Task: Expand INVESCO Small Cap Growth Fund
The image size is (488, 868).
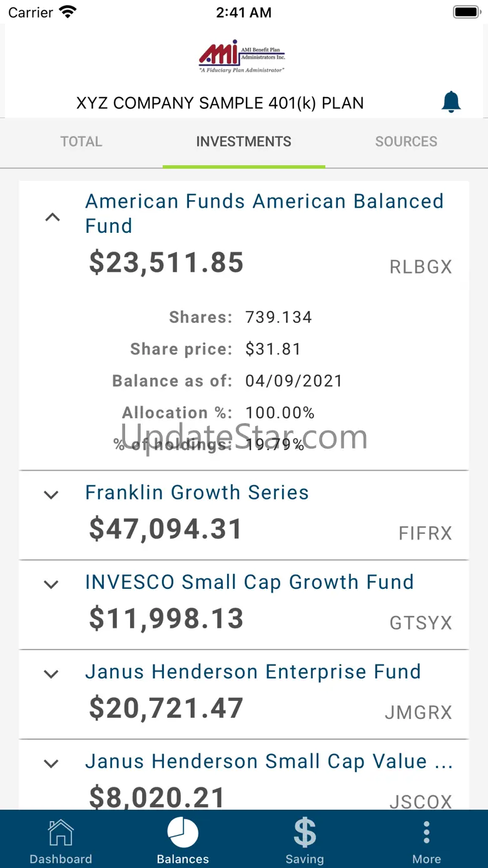Action: pos(51,585)
